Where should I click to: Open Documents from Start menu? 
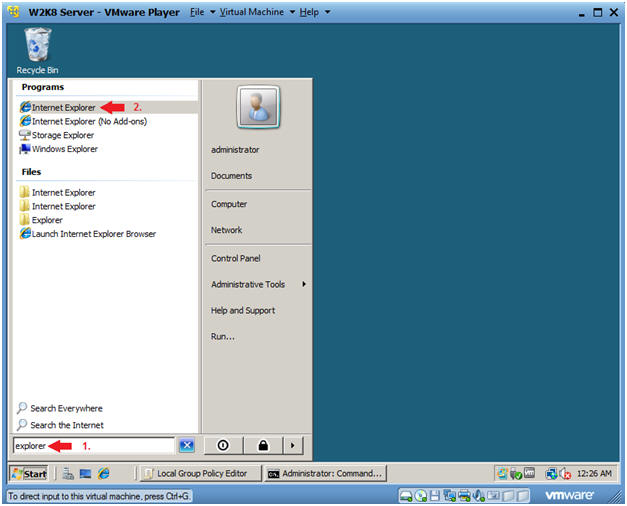click(x=232, y=176)
